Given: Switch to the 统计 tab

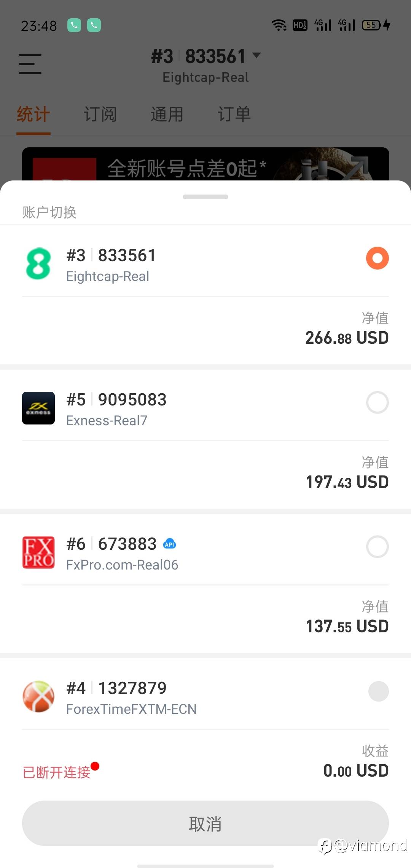Looking at the screenshot, I should [x=33, y=114].
